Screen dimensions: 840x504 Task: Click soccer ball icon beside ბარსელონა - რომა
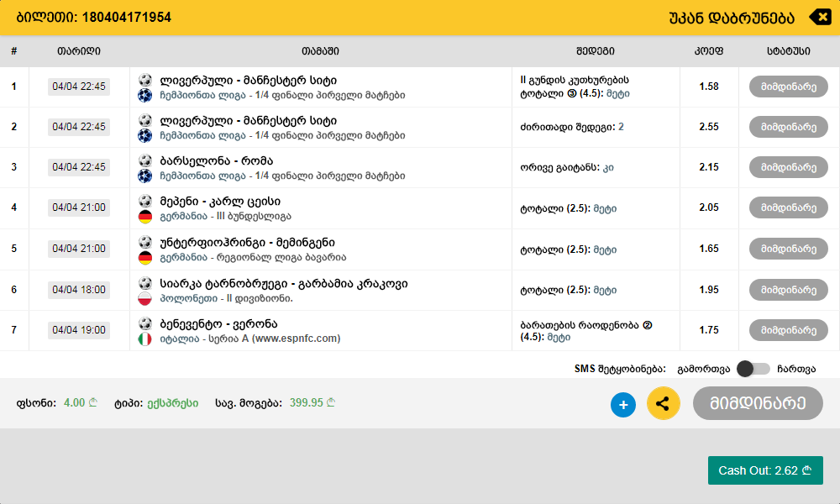145,160
